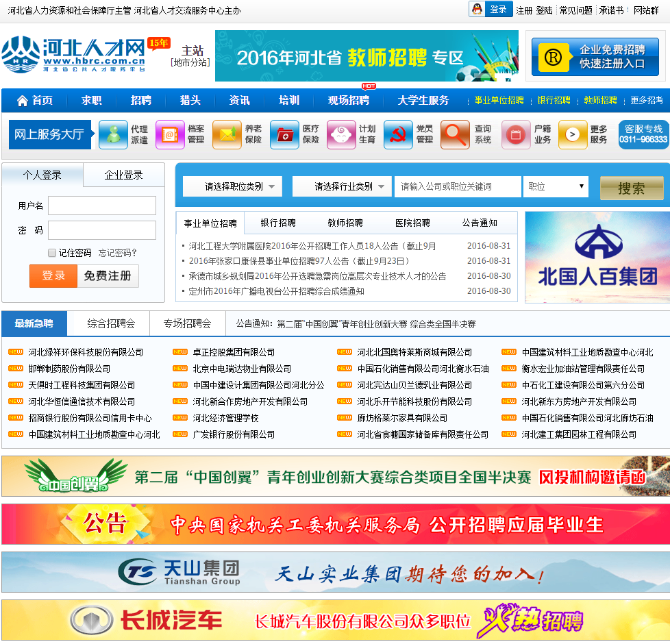Select the 银行招聘 tab in listings
This screenshot has width=670, height=644.
[x=277, y=223]
